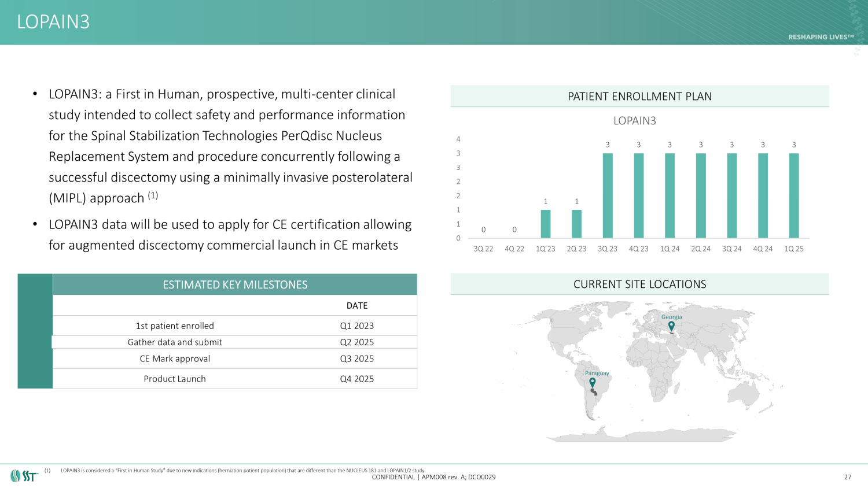Click the dark green table sidebar block
This screenshot has width=868, height=488.
35,331
